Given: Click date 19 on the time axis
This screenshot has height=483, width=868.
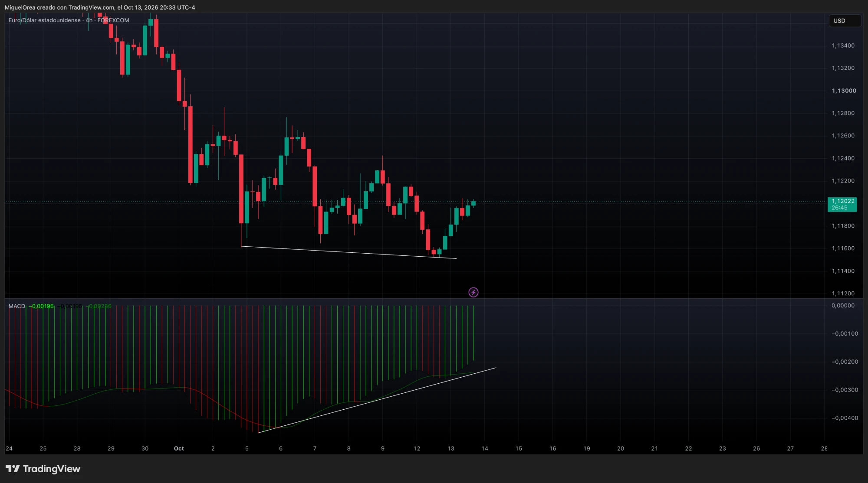Looking at the screenshot, I should point(586,449).
